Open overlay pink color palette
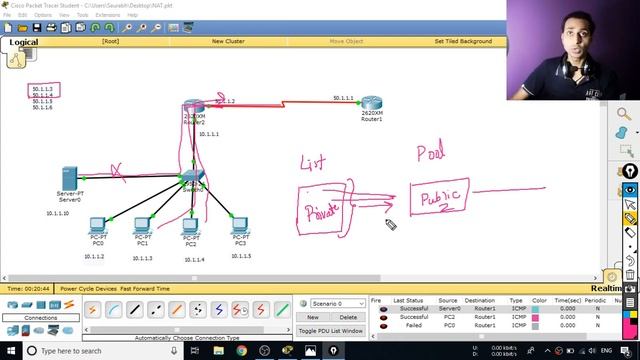The image size is (640, 360). click(631, 328)
